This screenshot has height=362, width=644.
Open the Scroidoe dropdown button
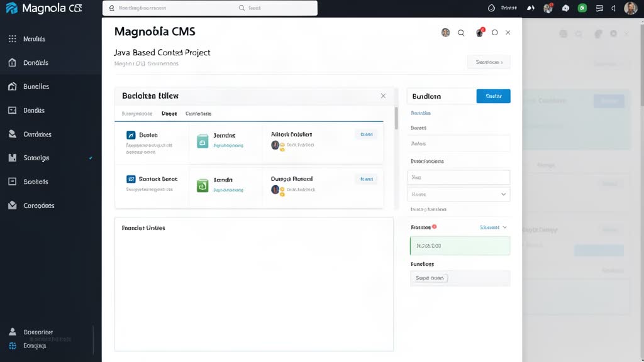[x=489, y=62]
